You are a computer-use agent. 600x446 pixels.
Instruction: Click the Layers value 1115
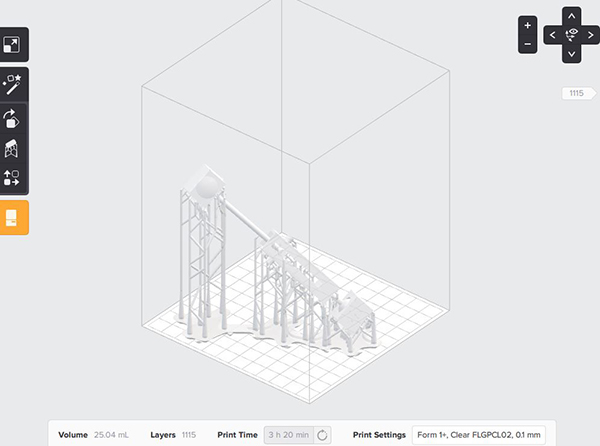coord(189,435)
